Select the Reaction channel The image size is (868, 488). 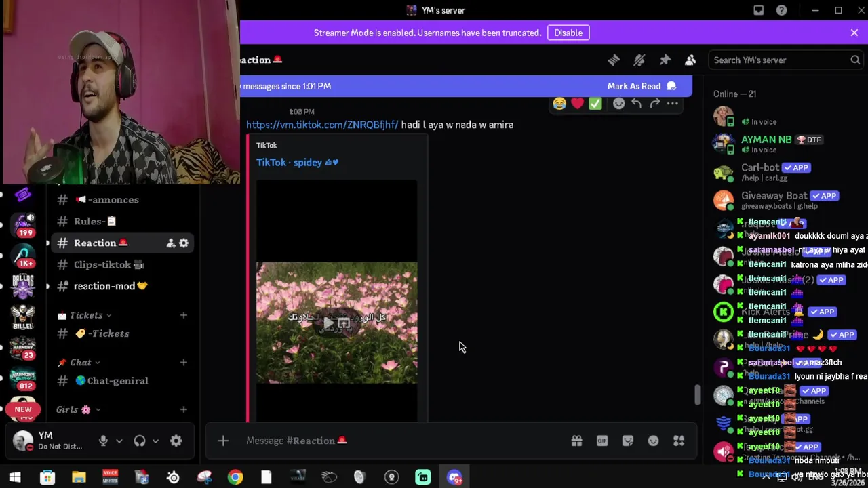point(122,243)
